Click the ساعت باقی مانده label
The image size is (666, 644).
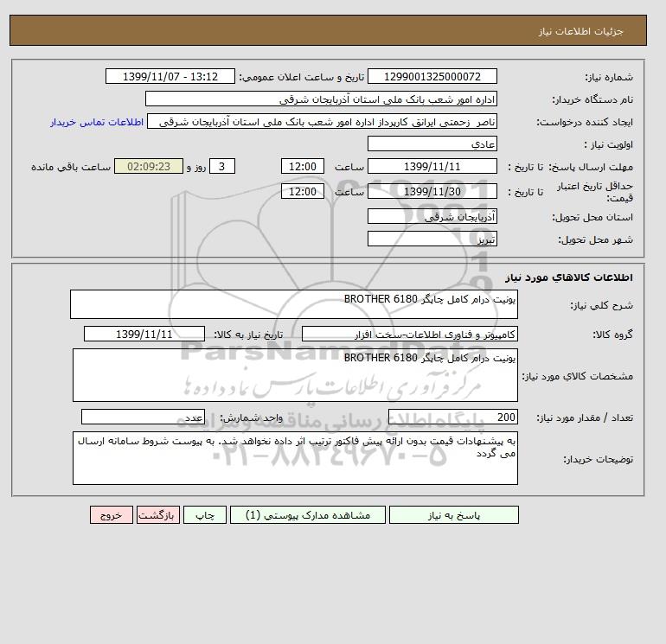[71, 167]
